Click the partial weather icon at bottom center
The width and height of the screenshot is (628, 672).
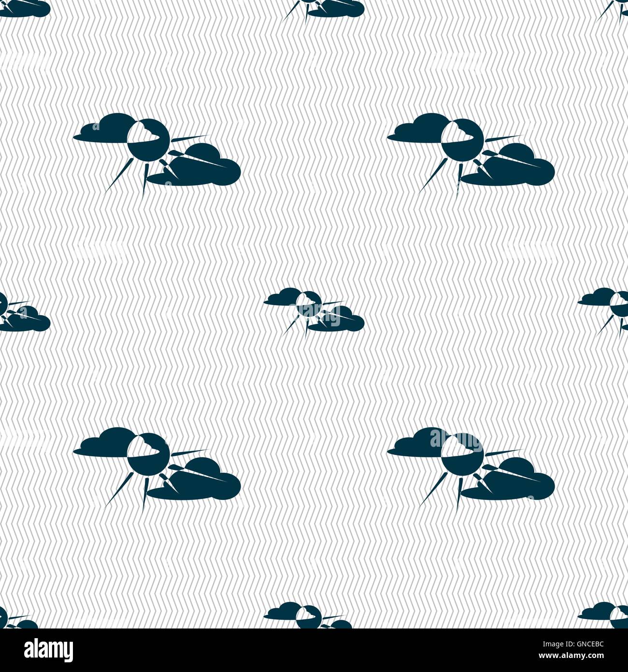(308, 615)
